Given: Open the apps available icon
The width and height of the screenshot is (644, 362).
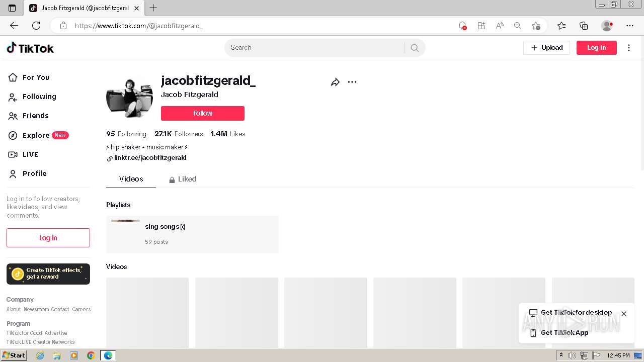Looking at the screenshot, I should [481, 26].
